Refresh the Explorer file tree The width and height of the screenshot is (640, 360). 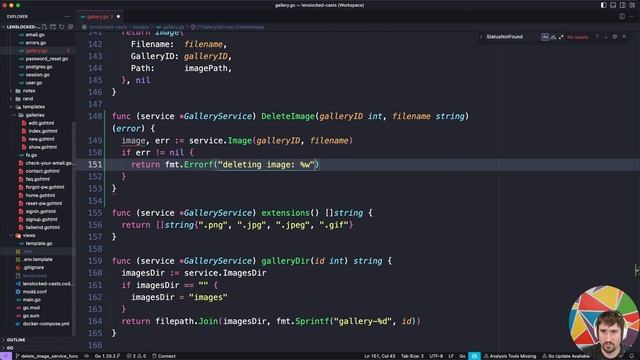pyautogui.click(x=62, y=27)
